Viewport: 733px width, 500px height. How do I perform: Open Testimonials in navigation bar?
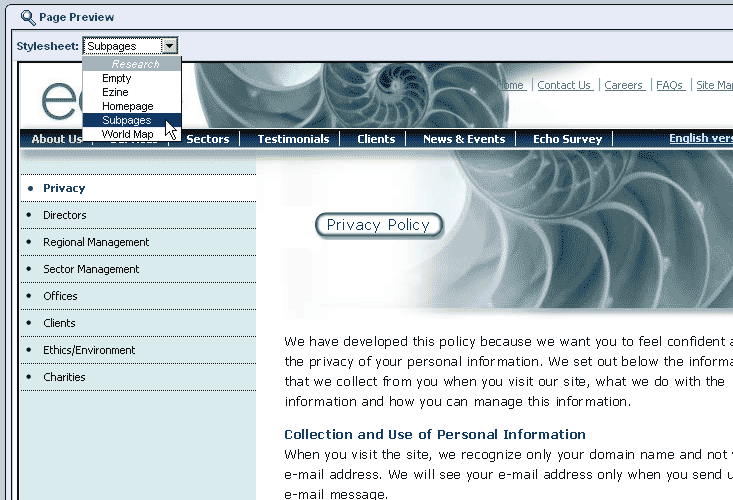(293, 139)
